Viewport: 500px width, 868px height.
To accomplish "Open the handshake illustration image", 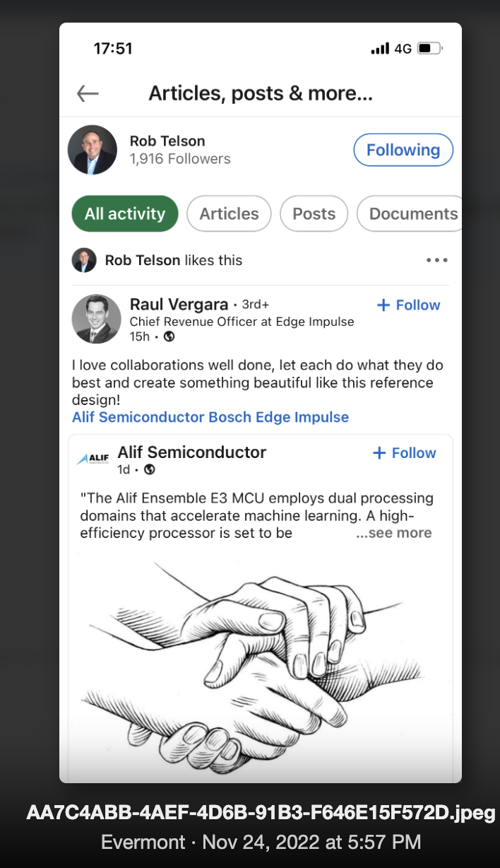I will click(x=260, y=657).
